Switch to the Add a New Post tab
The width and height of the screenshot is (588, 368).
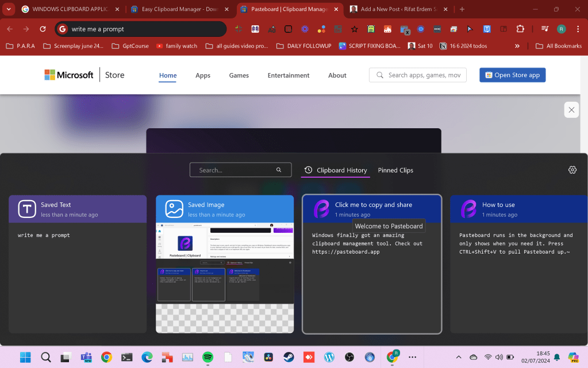[399, 9]
